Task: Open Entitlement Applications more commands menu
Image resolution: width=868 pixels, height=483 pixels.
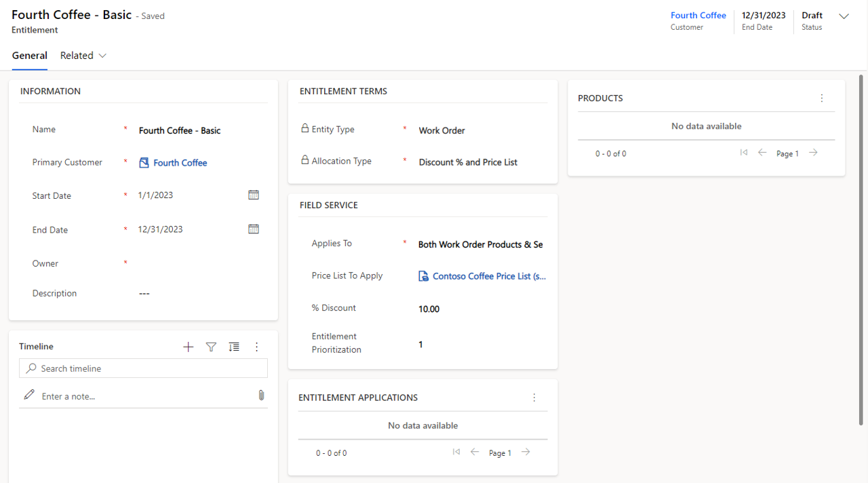Action: point(534,398)
